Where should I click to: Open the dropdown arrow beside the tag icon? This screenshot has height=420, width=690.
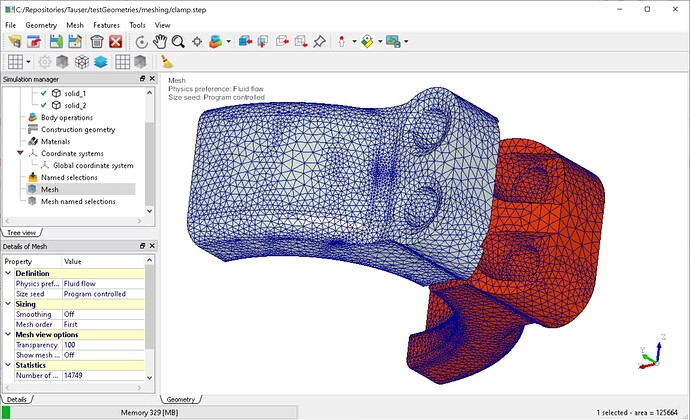pos(380,42)
